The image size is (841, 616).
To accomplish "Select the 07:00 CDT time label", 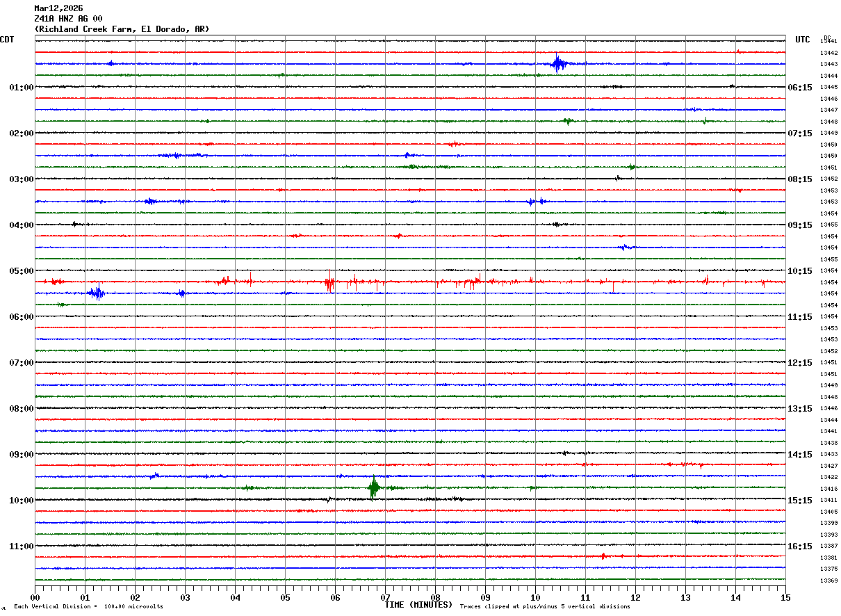I will pyautogui.click(x=22, y=363).
